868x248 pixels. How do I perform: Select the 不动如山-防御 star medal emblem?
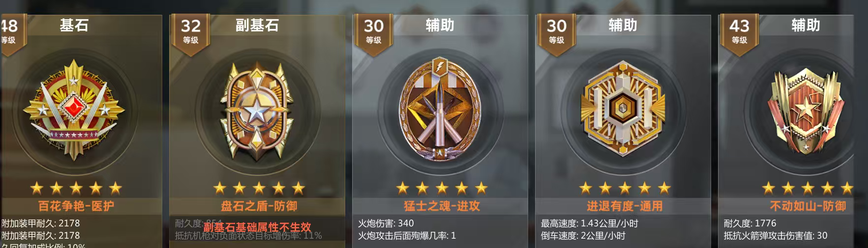(806, 110)
